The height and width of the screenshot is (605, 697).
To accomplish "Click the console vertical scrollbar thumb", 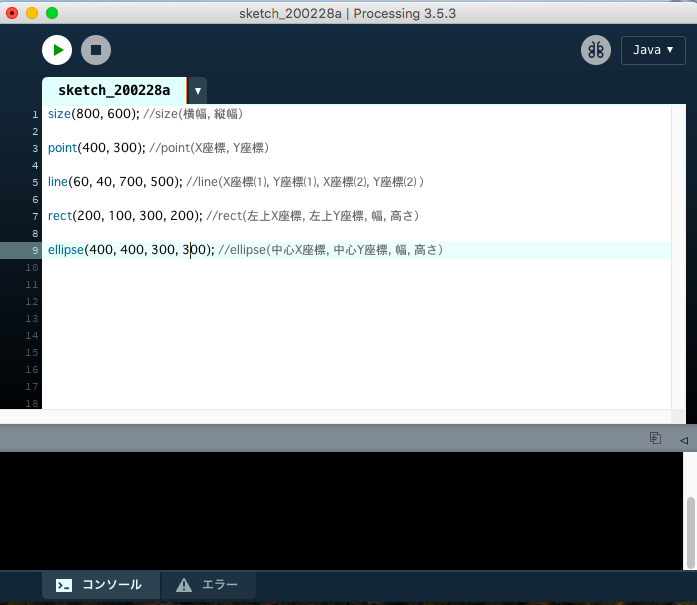I will tap(690, 533).
